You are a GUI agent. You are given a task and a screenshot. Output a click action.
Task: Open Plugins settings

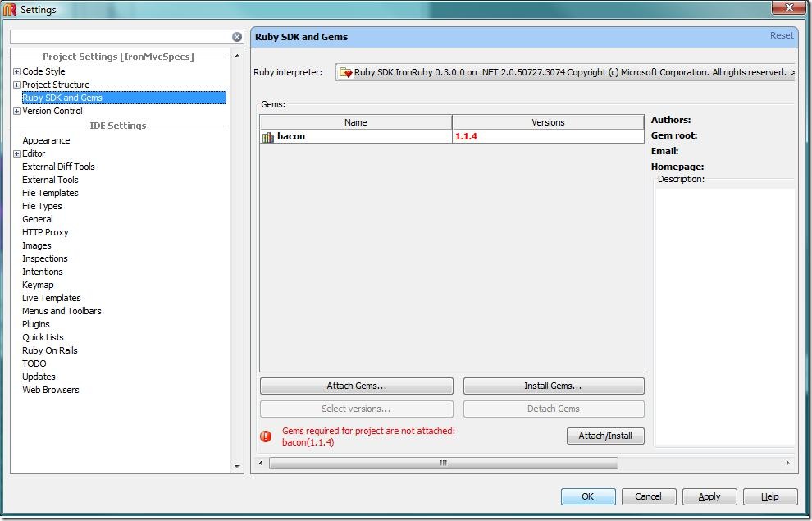pyautogui.click(x=36, y=324)
